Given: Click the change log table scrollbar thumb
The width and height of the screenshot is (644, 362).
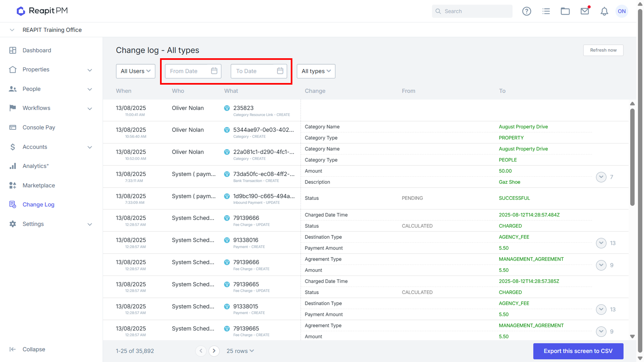Looking at the screenshot, I should coord(632,157).
